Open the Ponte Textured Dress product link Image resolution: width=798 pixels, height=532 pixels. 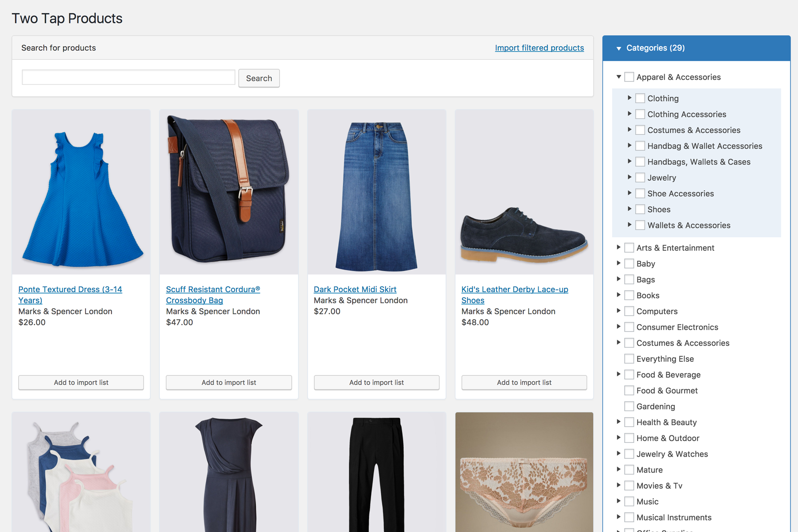[70, 295]
